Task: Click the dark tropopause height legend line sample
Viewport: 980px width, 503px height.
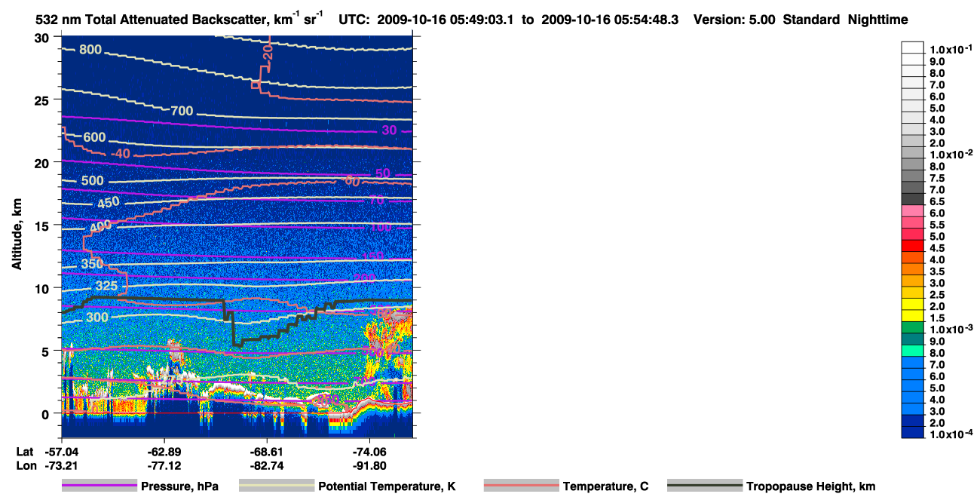Action: (705, 486)
